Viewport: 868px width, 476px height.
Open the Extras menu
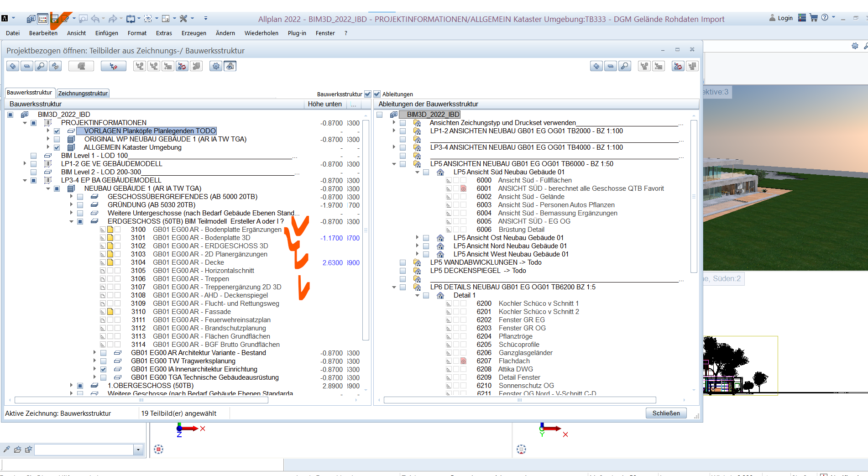tap(164, 33)
